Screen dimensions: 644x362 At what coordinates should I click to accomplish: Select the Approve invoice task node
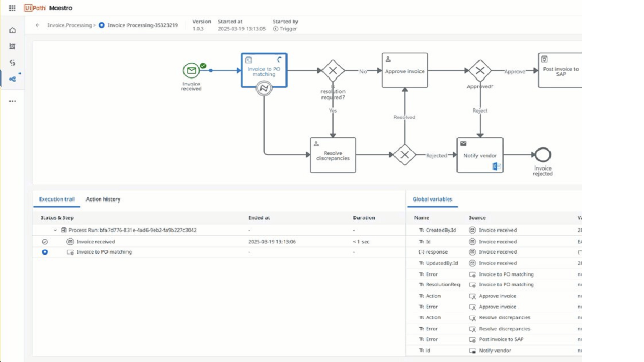pos(405,70)
